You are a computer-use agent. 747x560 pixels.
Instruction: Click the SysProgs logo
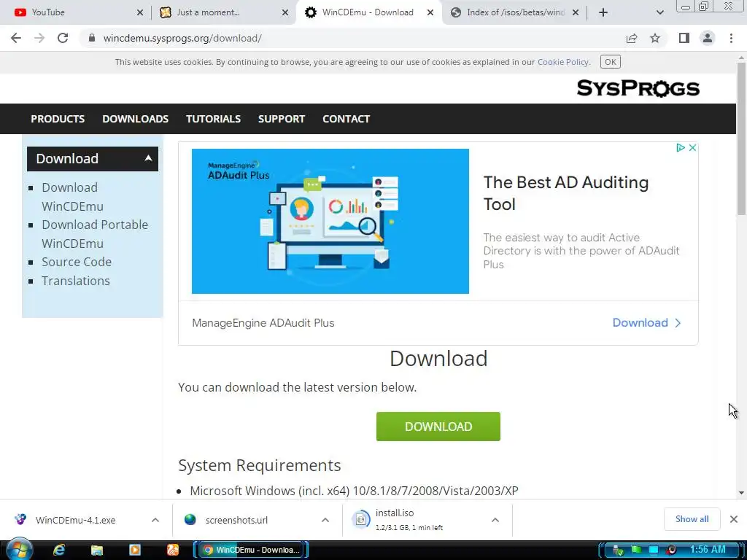[638, 88]
